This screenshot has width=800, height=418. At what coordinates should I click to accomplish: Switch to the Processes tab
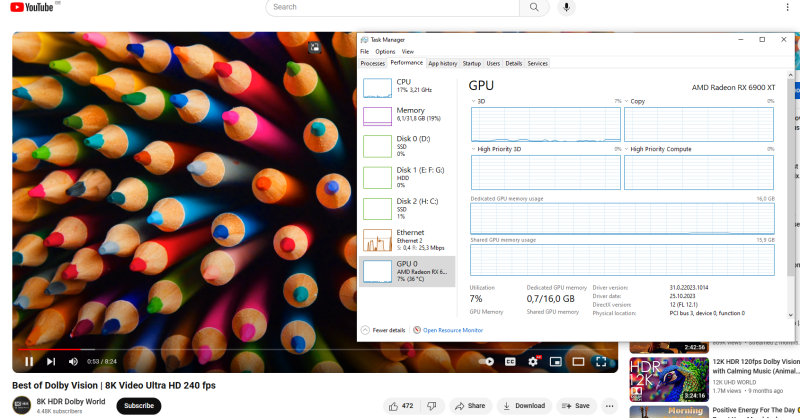click(373, 63)
